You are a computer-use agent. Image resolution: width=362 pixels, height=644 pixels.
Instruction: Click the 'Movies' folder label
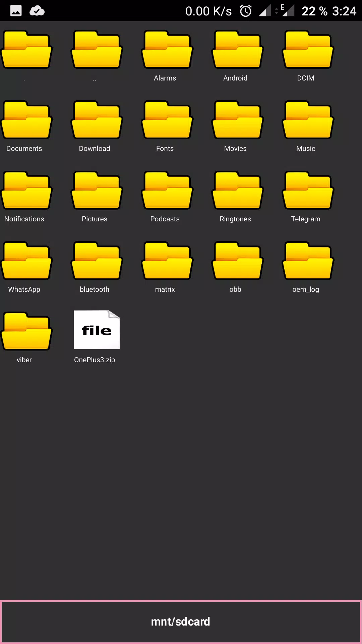(x=235, y=149)
